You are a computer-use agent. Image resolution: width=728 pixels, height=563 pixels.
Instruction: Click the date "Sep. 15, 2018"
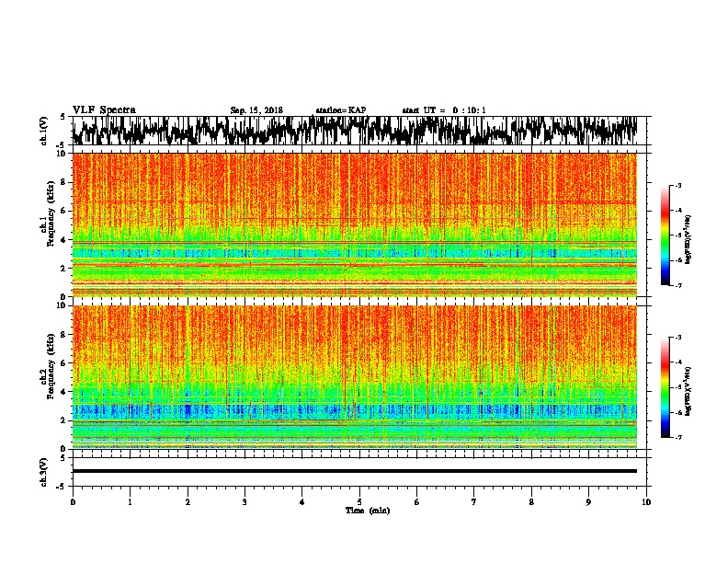tap(256, 110)
